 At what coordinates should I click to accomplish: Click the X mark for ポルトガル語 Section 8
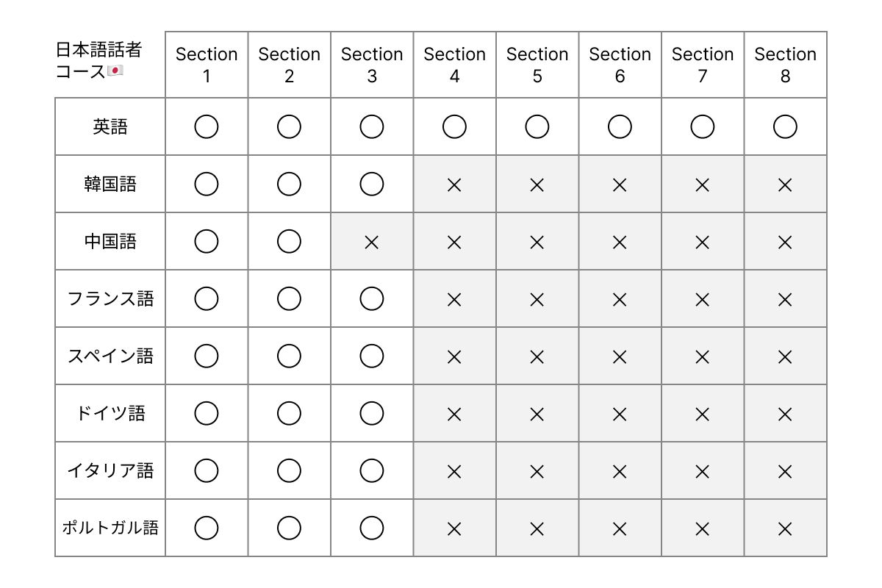(785, 528)
